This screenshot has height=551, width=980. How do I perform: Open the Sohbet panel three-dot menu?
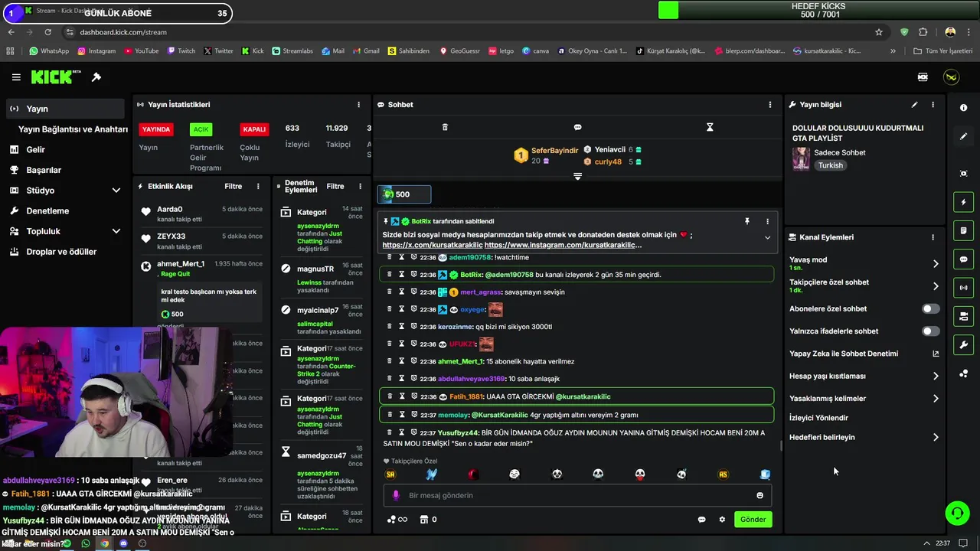(x=770, y=105)
